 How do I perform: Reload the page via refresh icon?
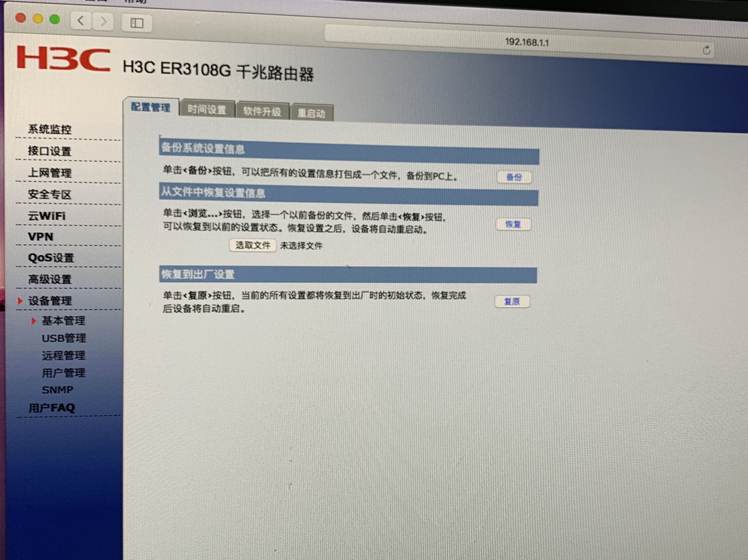706,51
